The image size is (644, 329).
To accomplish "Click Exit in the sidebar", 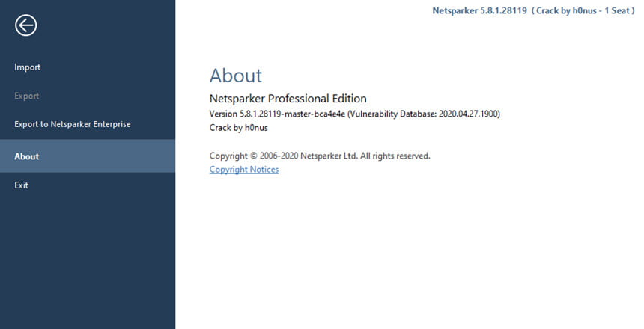I will pos(22,185).
